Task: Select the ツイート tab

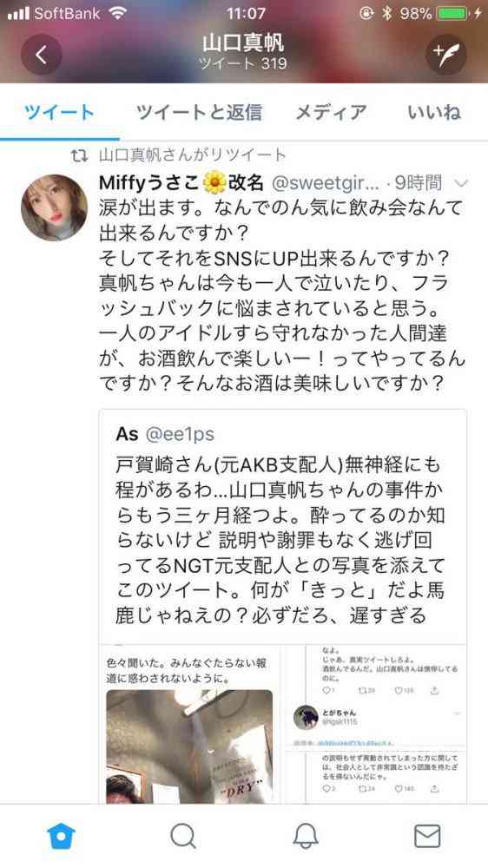Action: pos(59,112)
